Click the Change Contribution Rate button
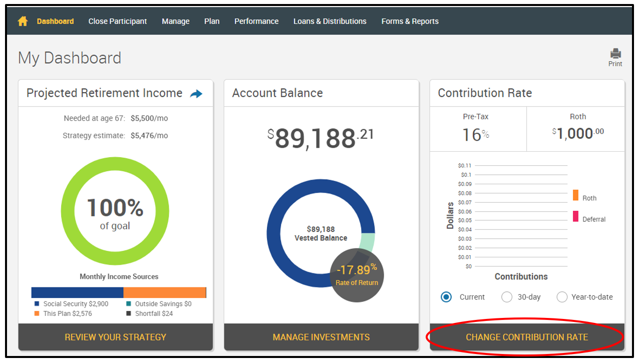 [x=527, y=337]
